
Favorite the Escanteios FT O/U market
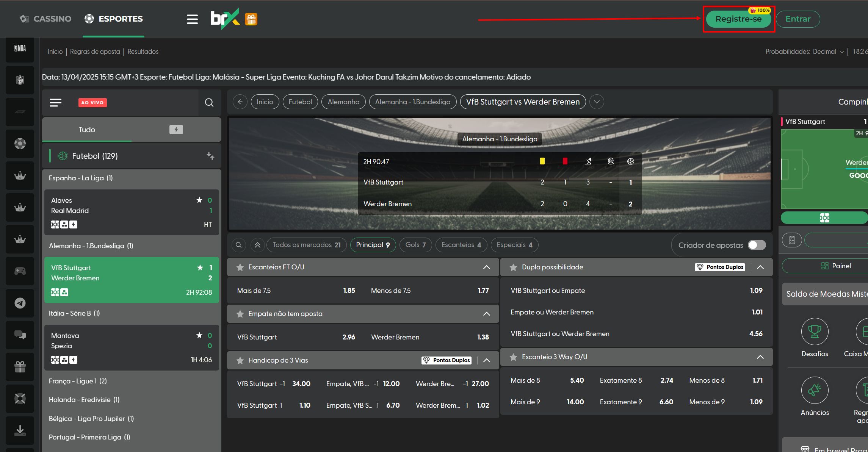pyautogui.click(x=240, y=267)
